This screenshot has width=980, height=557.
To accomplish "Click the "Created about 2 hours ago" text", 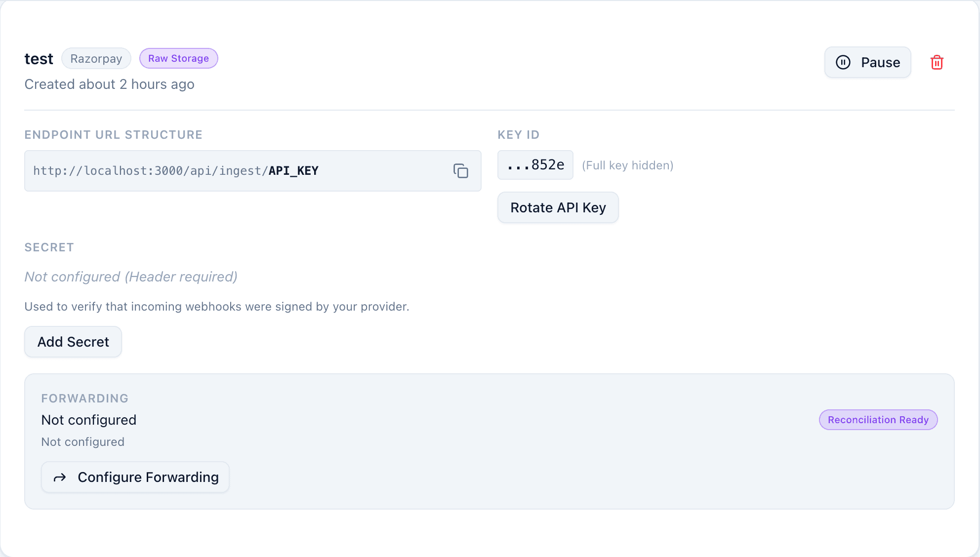I will [109, 84].
